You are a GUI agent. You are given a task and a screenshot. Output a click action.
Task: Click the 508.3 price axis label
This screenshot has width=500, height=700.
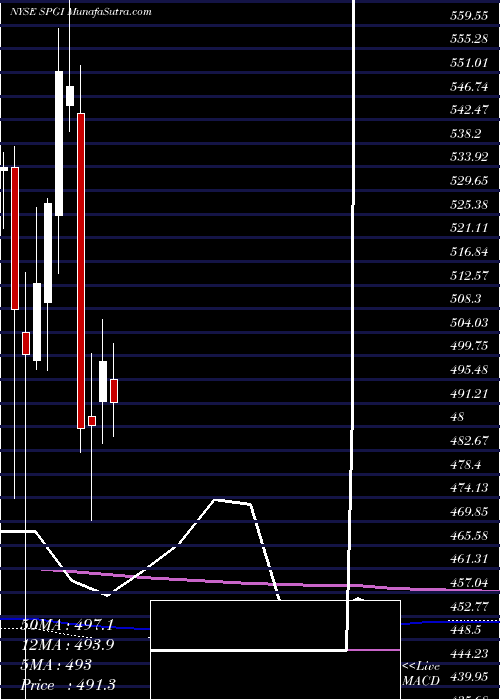[x=465, y=300]
